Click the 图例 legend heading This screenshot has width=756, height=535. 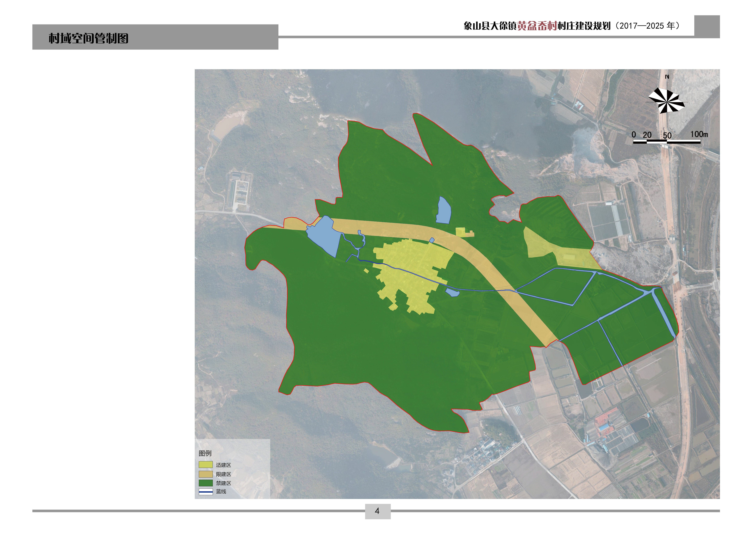coord(205,453)
